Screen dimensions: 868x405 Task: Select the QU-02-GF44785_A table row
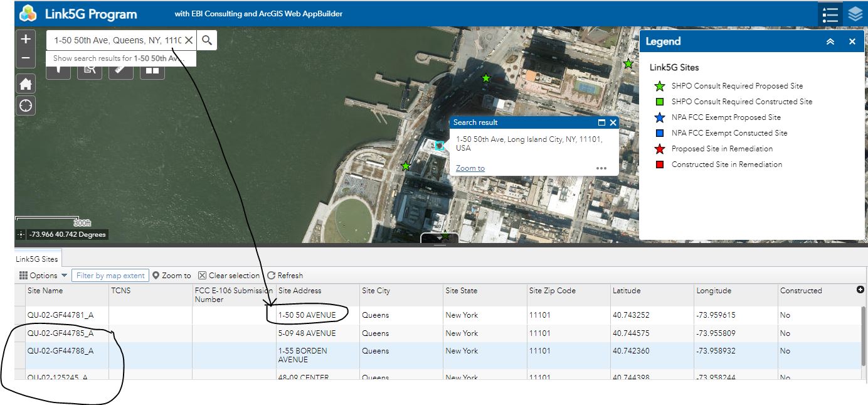click(439, 333)
